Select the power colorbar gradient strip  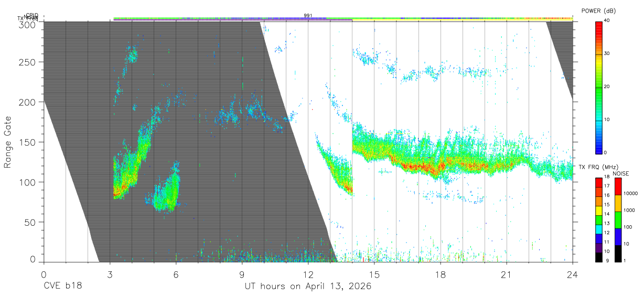(599, 87)
